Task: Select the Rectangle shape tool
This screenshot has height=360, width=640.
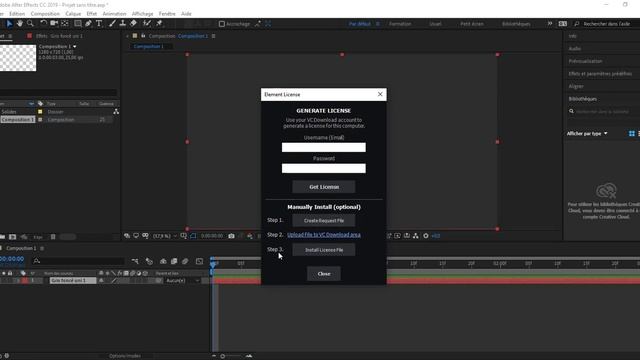Action: pyautogui.click(x=78, y=24)
